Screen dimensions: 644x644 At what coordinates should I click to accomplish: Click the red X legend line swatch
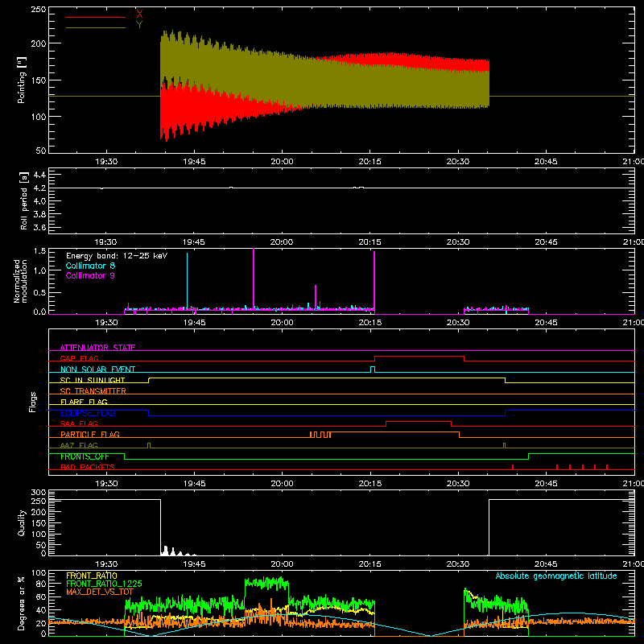[x=96, y=17]
